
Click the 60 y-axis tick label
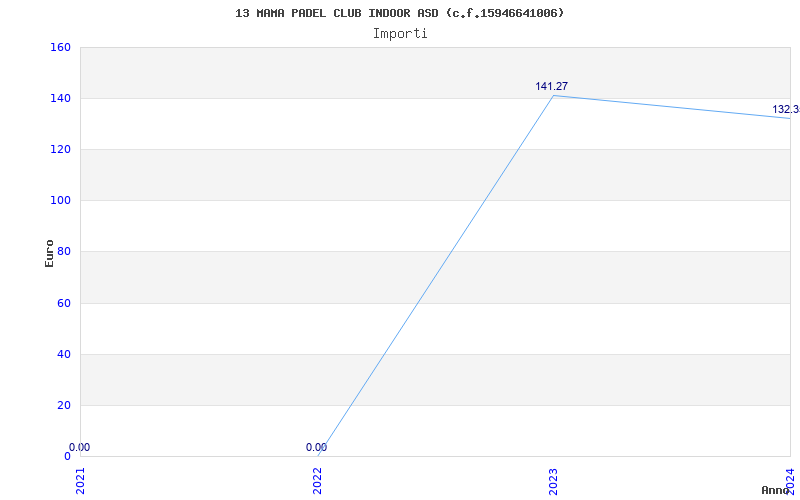[x=63, y=304]
